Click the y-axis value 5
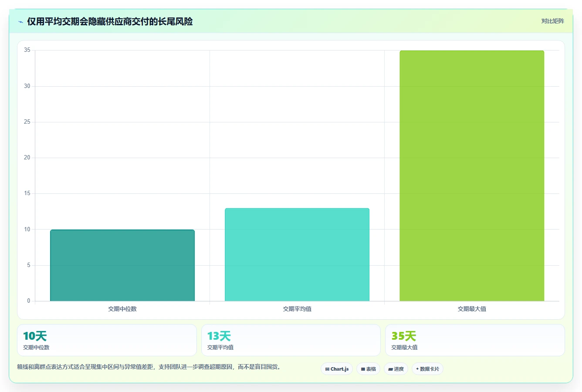 click(29, 265)
